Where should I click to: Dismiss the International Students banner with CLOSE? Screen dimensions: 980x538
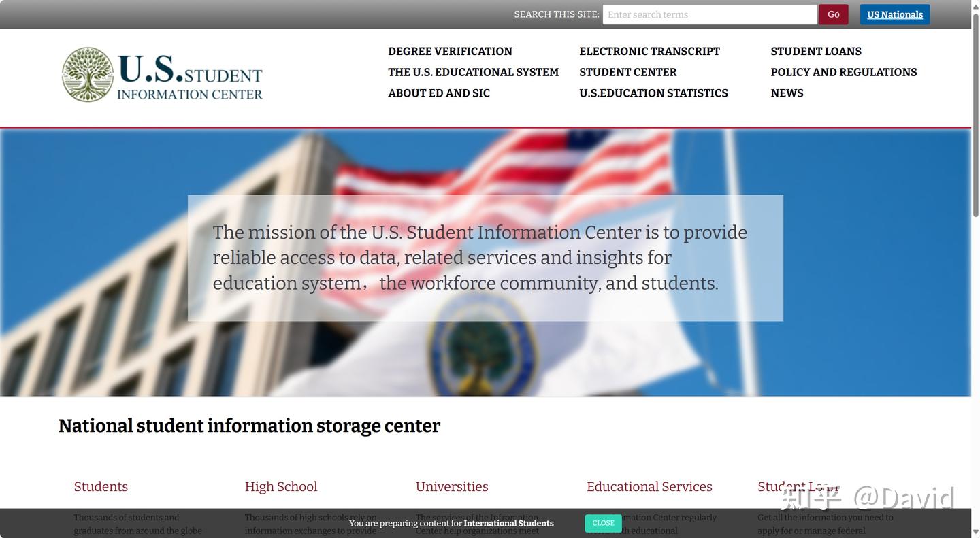click(x=602, y=523)
